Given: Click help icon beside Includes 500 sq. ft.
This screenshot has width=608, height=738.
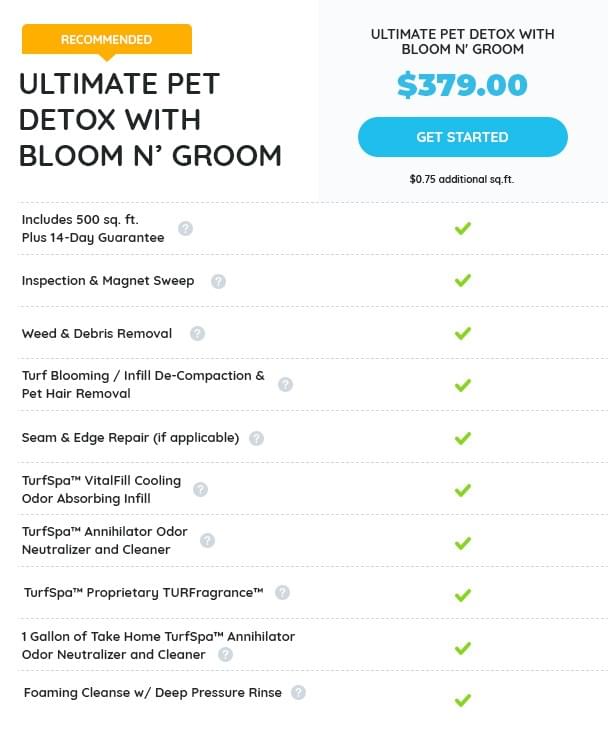Looking at the screenshot, I should (x=185, y=228).
